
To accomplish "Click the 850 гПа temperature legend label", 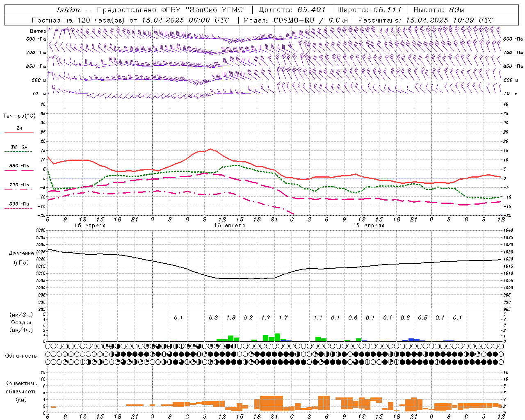I will point(19,166).
